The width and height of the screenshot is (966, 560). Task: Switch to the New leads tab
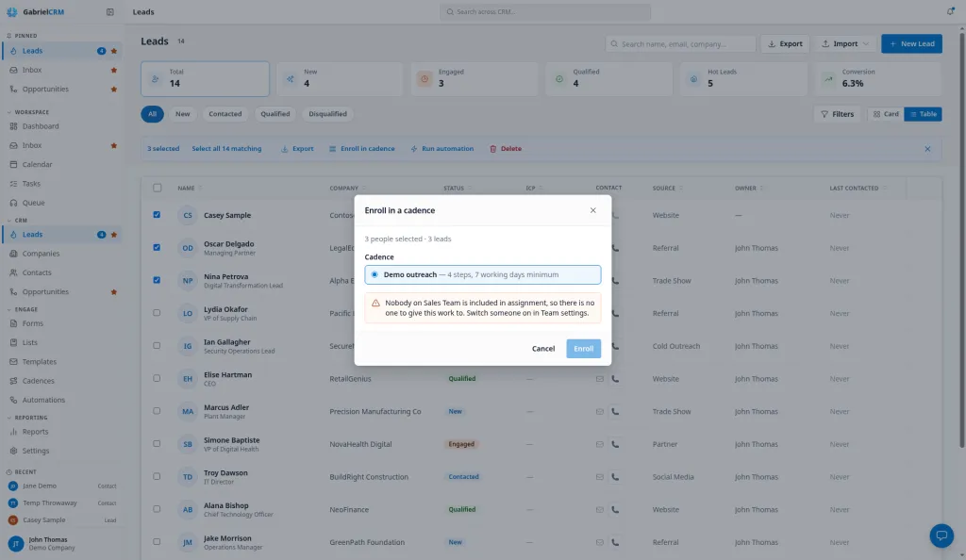182,114
